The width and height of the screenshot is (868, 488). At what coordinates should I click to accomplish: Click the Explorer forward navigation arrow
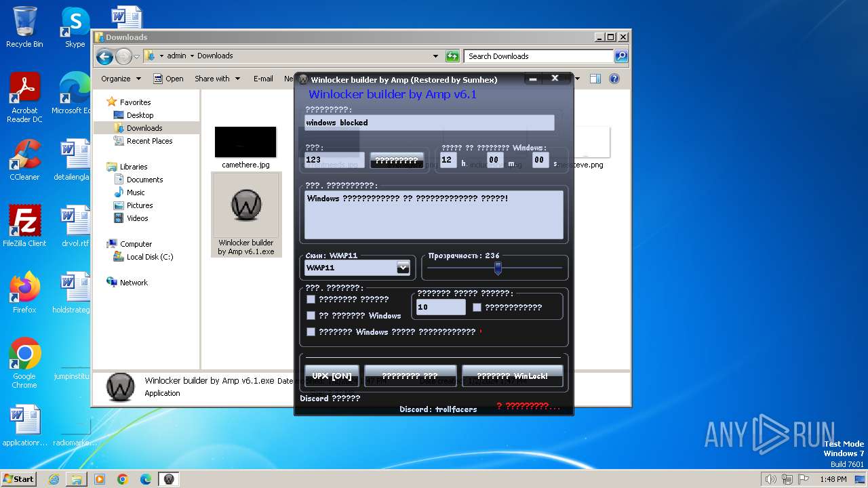pos(123,56)
